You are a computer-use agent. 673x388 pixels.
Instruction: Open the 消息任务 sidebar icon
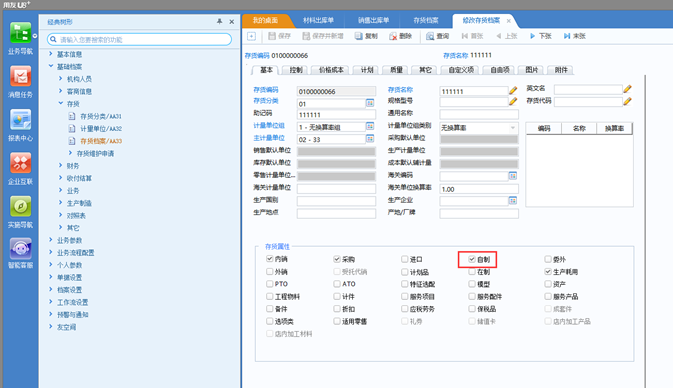coord(20,76)
